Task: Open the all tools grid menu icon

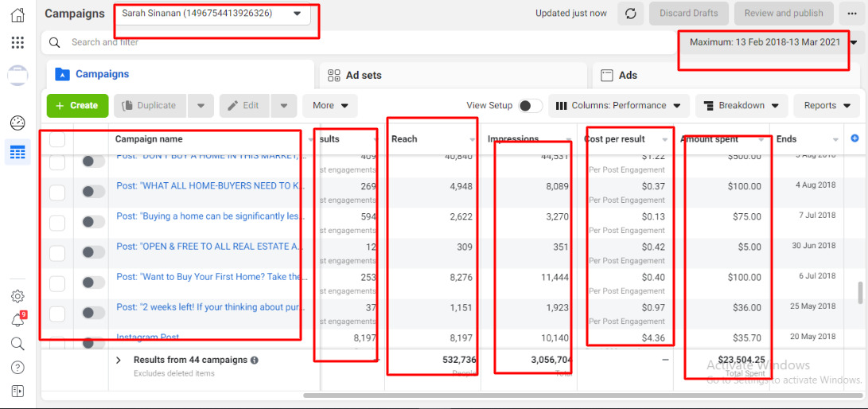Action: [18, 43]
